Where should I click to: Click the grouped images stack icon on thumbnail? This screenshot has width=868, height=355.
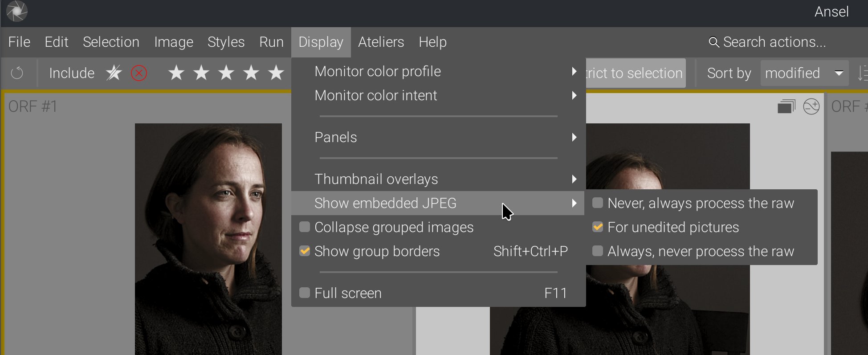tap(786, 107)
